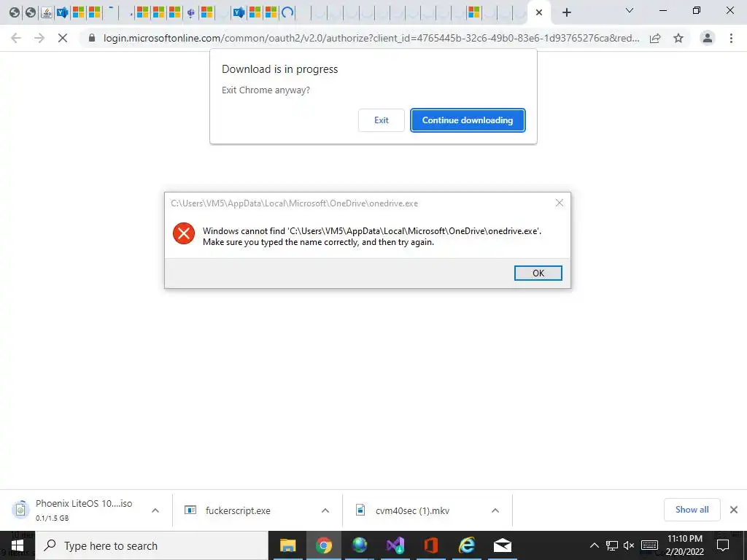Click OK on the error dialog
The height and width of the screenshot is (560, 747).
tap(538, 273)
